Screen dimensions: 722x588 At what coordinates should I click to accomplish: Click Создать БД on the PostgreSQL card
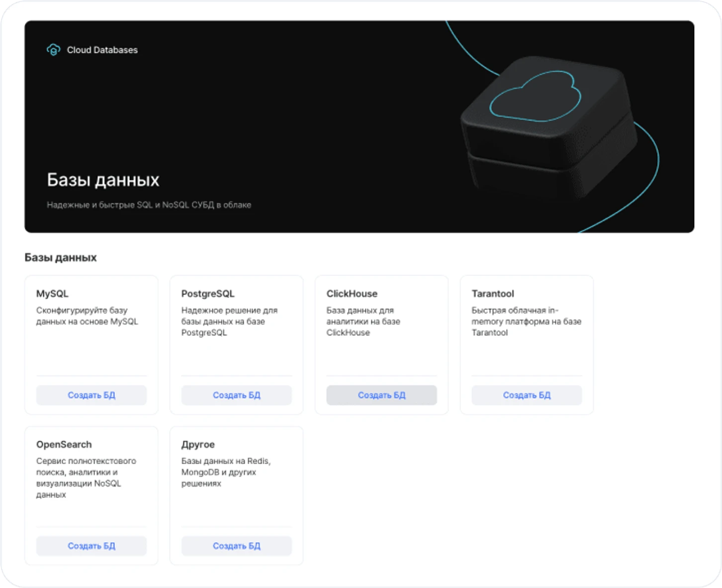236,395
